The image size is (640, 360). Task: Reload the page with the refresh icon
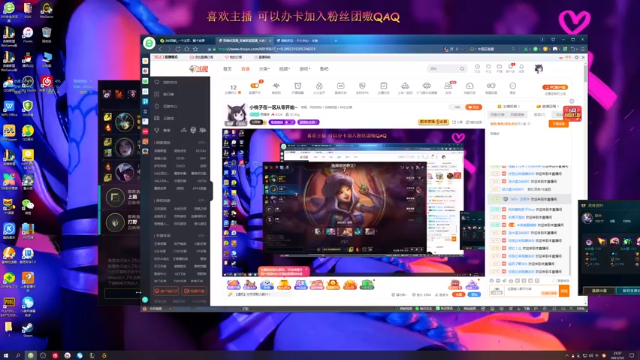(178, 49)
